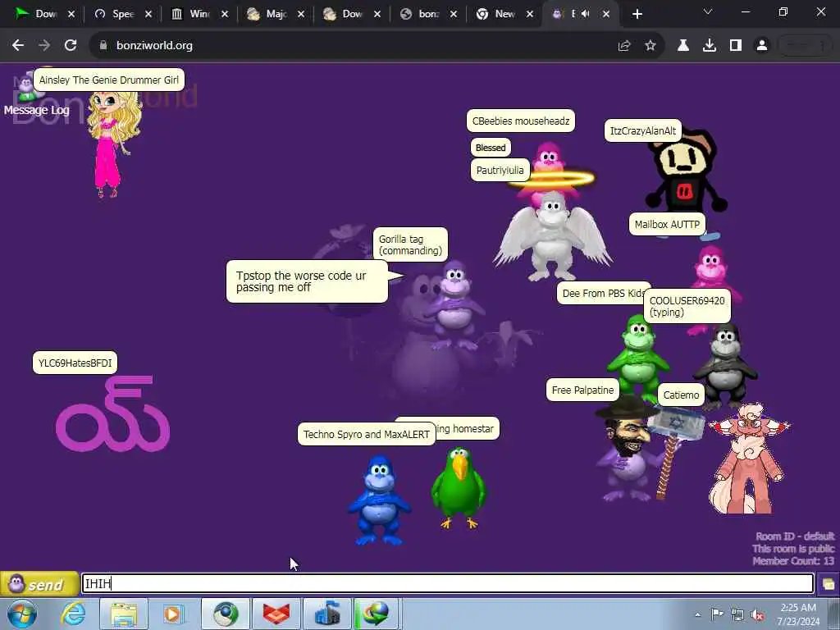Click the Mailbox AUTTP name tag
This screenshot has height=630, width=840.
[x=667, y=224]
